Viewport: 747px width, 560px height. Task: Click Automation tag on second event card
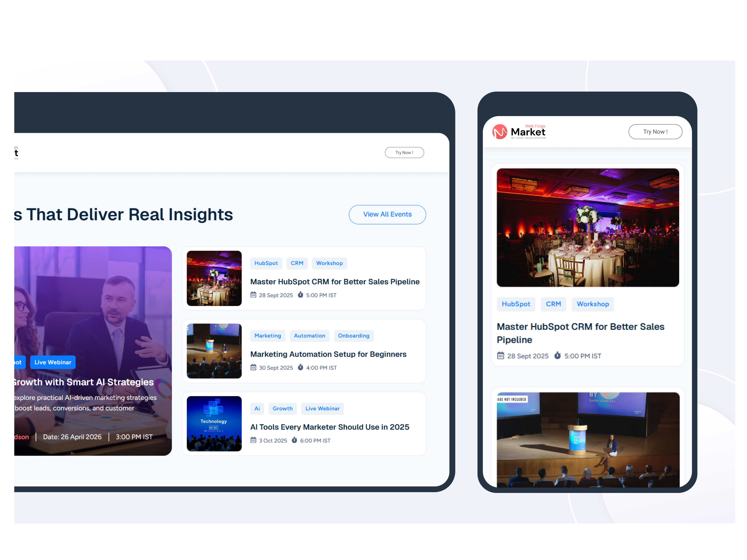(309, 336)
